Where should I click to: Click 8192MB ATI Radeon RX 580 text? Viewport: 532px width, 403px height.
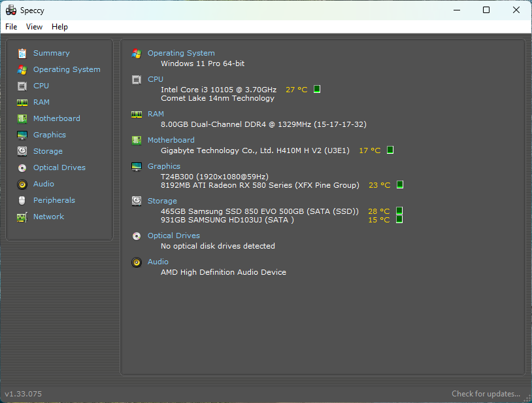click(x=260, y=185)
